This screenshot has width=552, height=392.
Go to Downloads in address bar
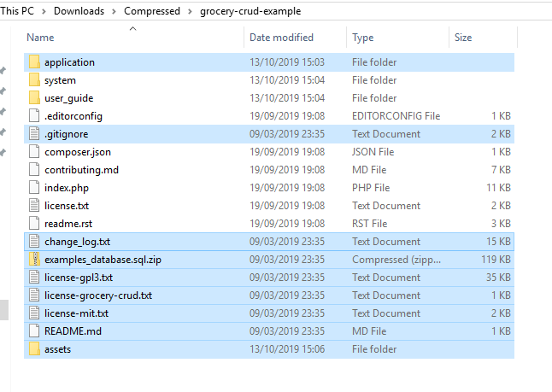point(79,11)
